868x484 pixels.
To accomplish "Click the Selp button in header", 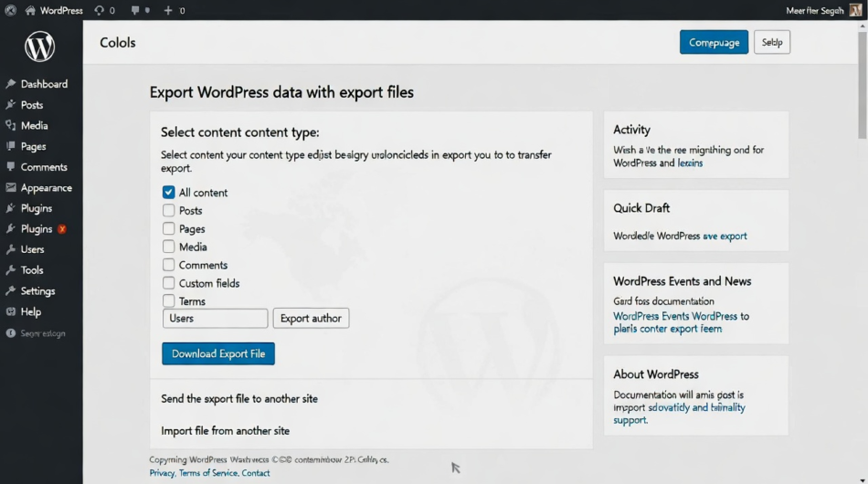I will 772,42.
